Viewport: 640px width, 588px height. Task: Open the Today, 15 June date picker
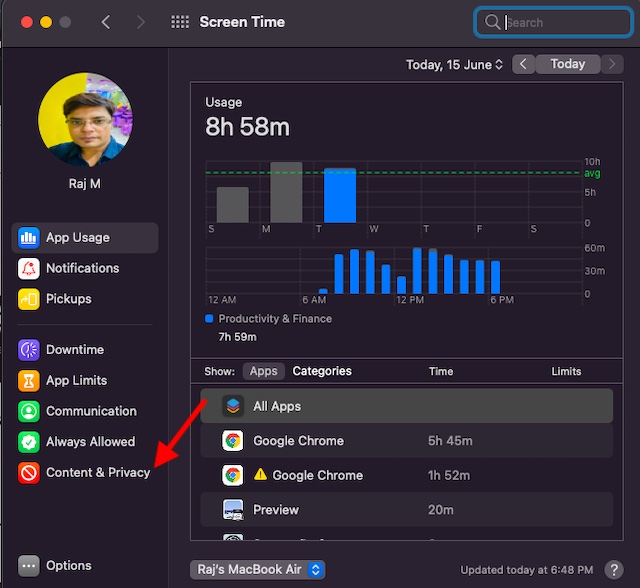(454, 64)
